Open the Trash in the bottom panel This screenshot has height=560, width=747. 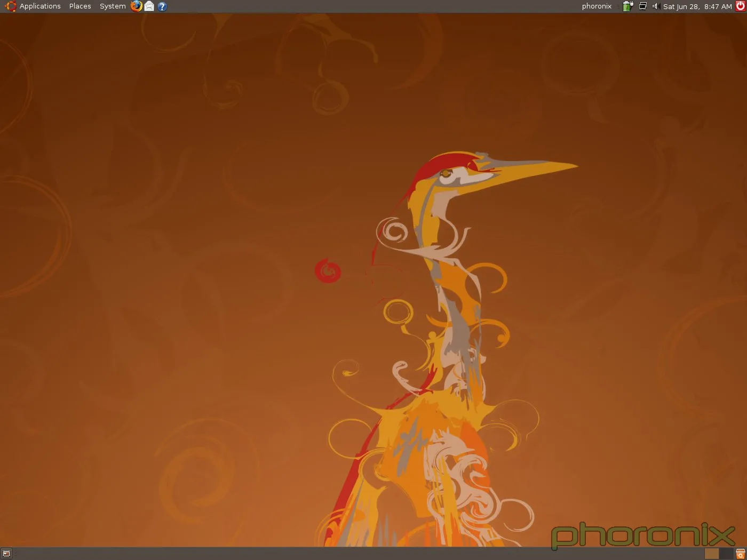coord(741,554)
